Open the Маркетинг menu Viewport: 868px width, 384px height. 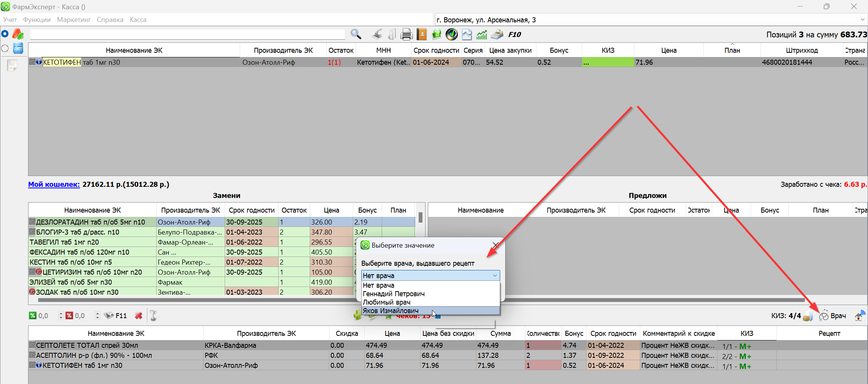[74, 20]
